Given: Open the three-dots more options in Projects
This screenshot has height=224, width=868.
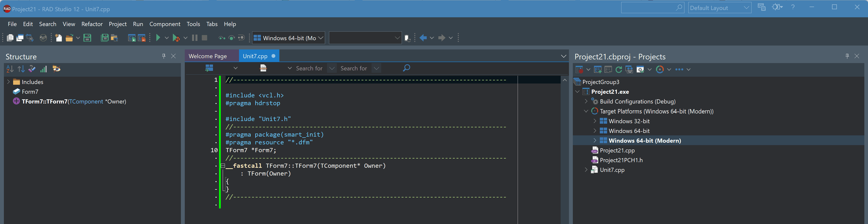Looking at the screenshot, I should [679, 69].
